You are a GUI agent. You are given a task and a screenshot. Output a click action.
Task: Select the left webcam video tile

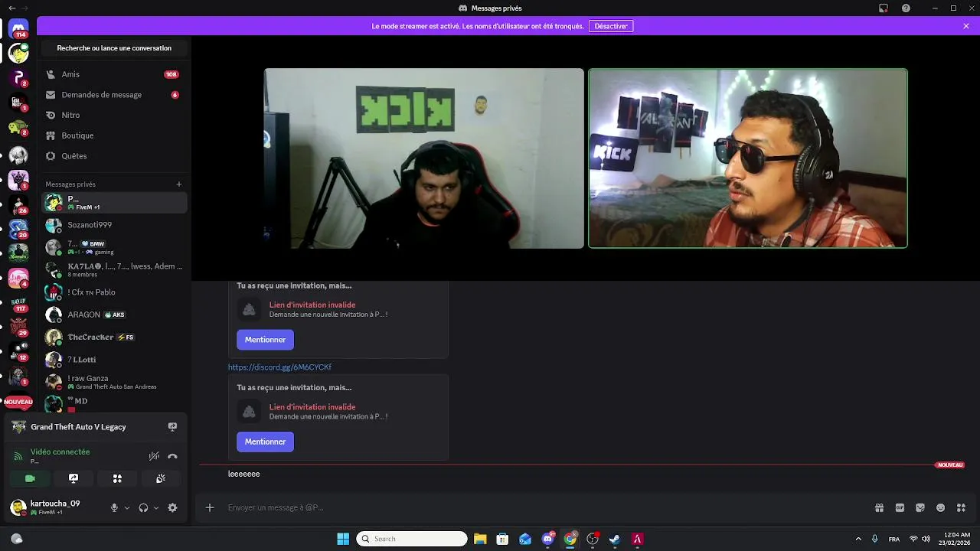(x=424, y=158)
